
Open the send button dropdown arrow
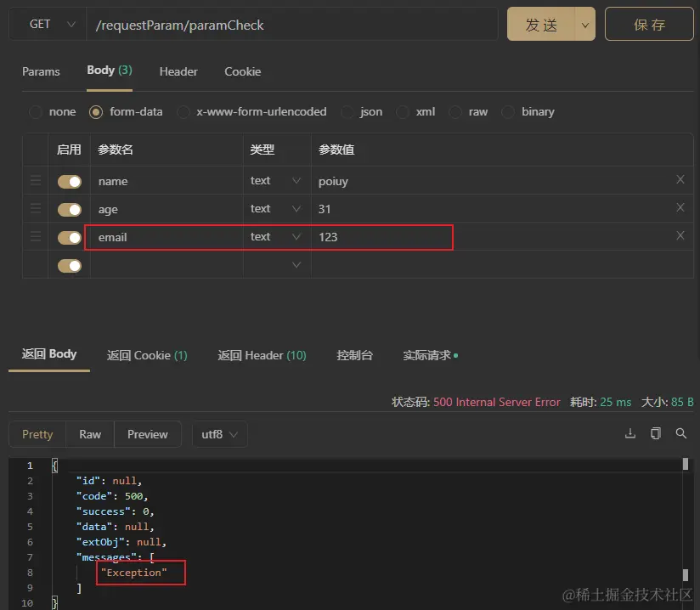[584, 25]
